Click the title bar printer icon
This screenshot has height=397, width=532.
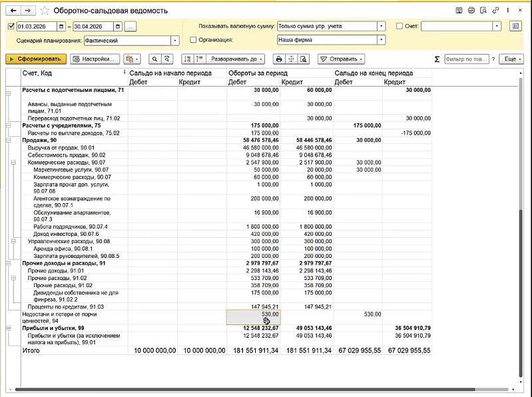point(471,11)
